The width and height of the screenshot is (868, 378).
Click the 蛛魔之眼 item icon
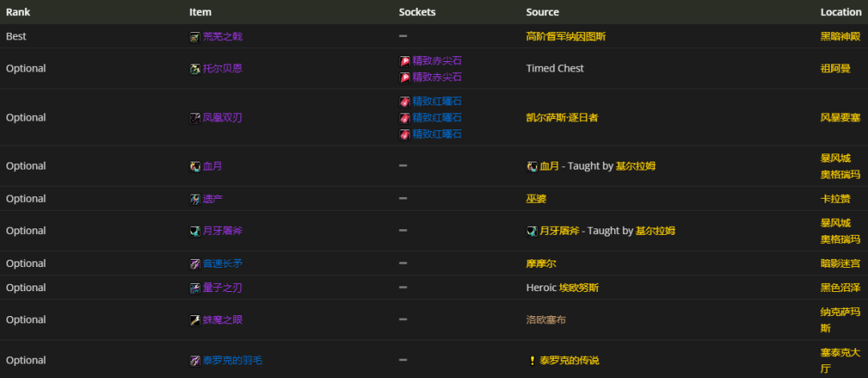(x=194, y=320)
